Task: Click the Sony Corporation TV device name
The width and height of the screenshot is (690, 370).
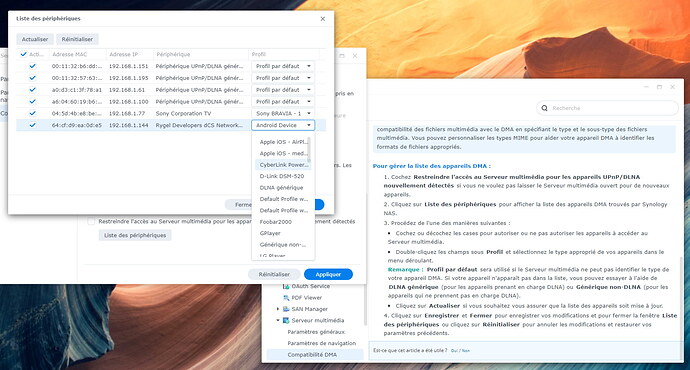Action: click(x=183, y=114)
